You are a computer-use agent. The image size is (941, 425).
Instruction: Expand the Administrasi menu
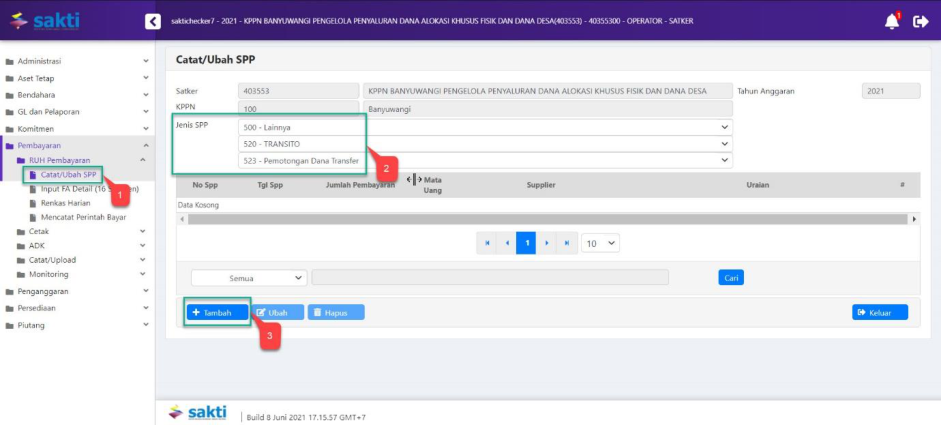76,61
